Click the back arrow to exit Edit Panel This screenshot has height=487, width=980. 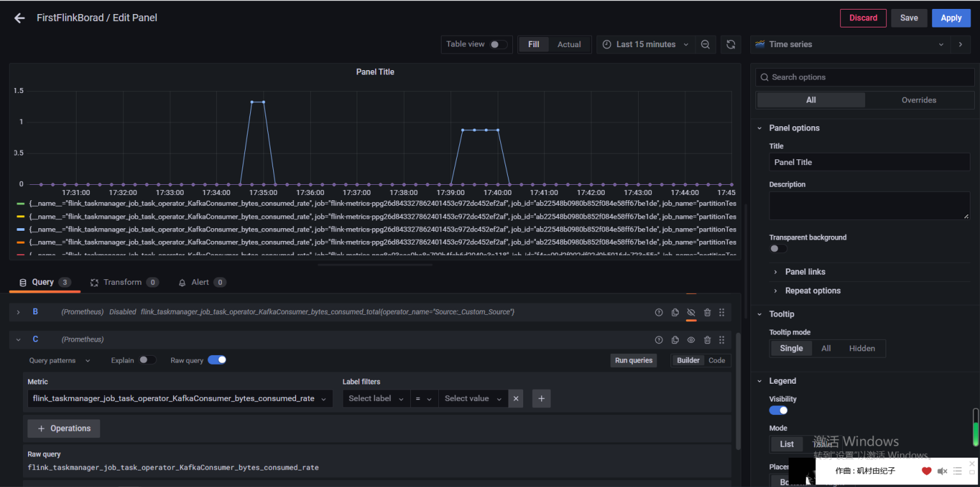coord(19,18)
